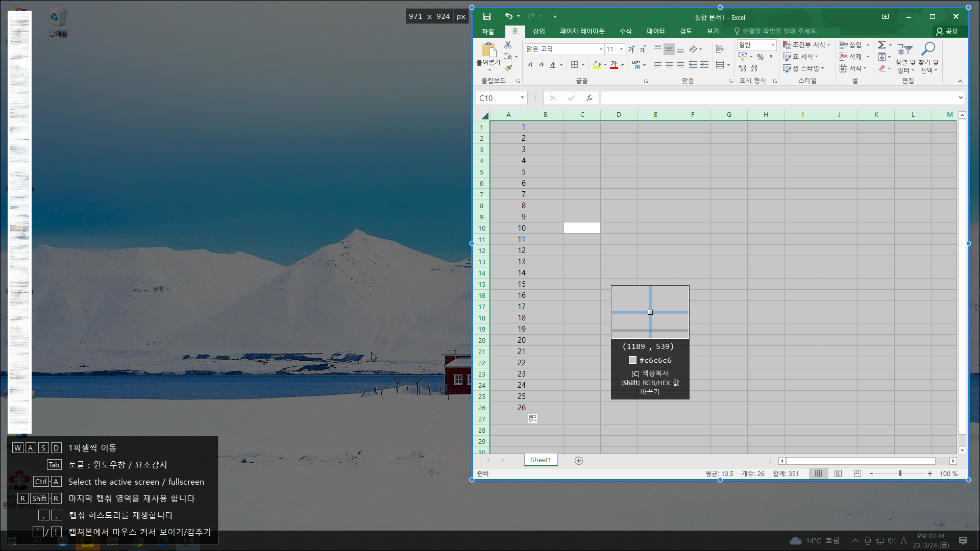Click the Cut scissors icon
The width and height of the screenshot is (980, 551).
[508, 45]
